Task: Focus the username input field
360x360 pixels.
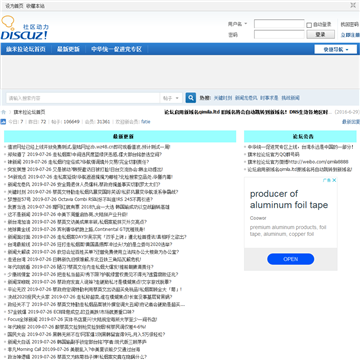Action: [x=279, y=24]
